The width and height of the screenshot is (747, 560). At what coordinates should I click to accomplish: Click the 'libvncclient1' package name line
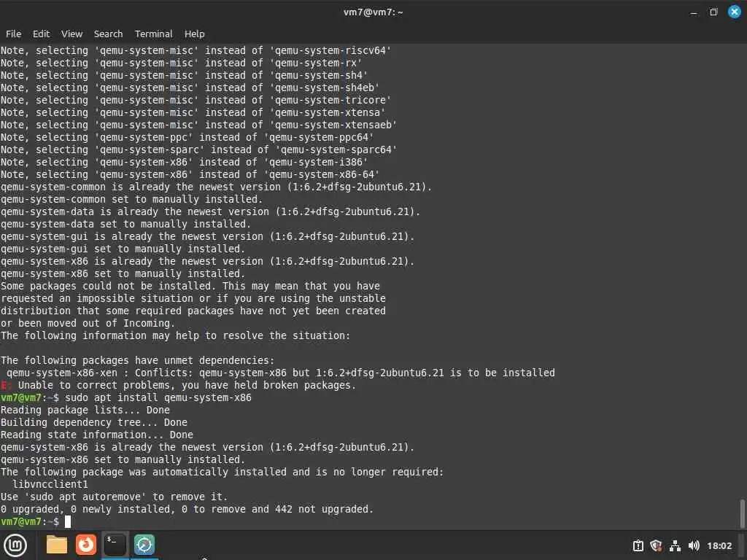click(x=50, y=484)
